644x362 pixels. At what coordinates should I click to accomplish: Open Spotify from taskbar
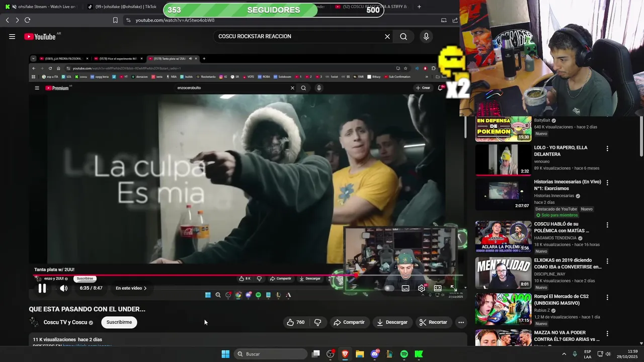click(404, 354)
